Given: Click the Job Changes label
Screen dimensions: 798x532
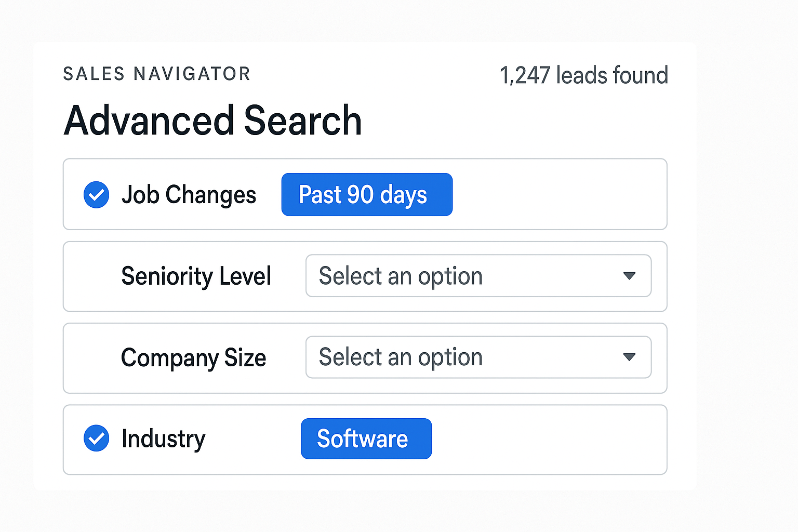Looking at the screenshot, I should click(189, 195).
